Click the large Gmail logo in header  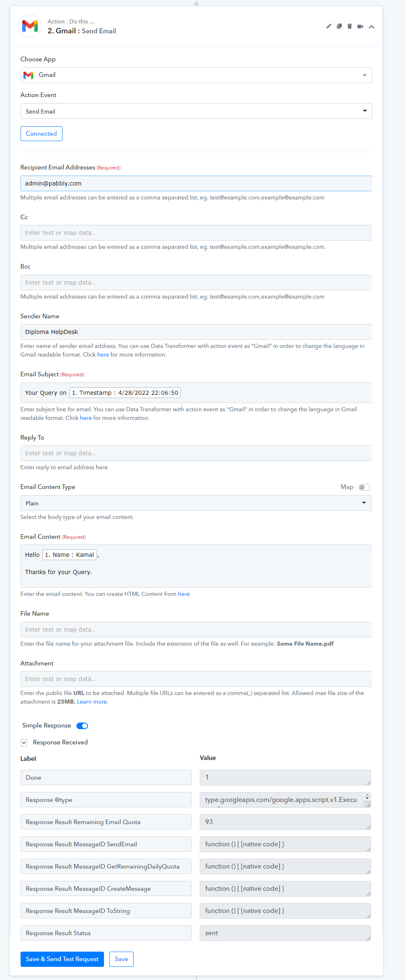click(x=30, y=26)
